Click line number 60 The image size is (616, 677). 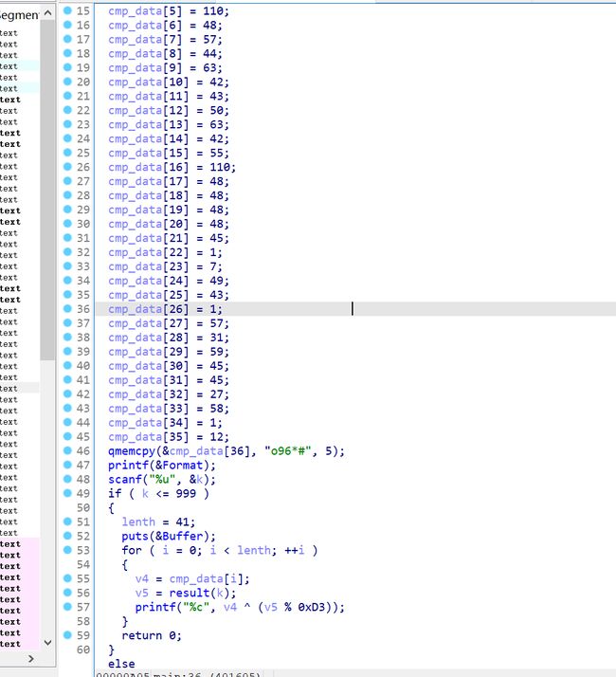83,650
